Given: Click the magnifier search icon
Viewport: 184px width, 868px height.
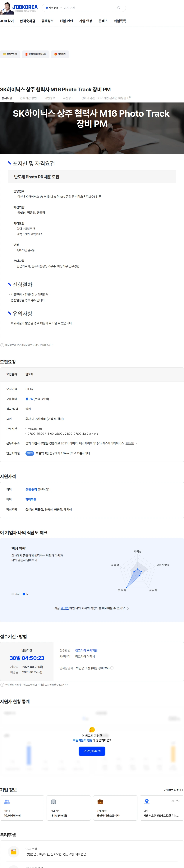Looking at the screenshot, I should (118, 8).
